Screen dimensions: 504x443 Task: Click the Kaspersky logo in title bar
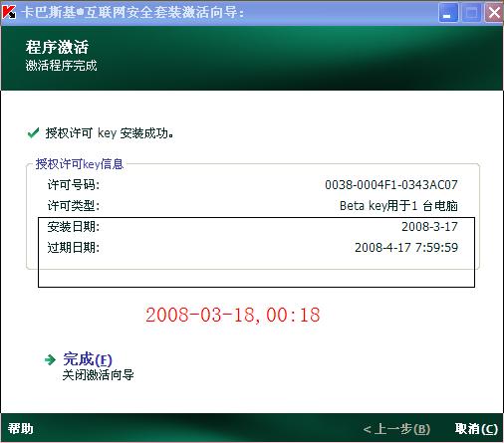click(x=9, y=12)
